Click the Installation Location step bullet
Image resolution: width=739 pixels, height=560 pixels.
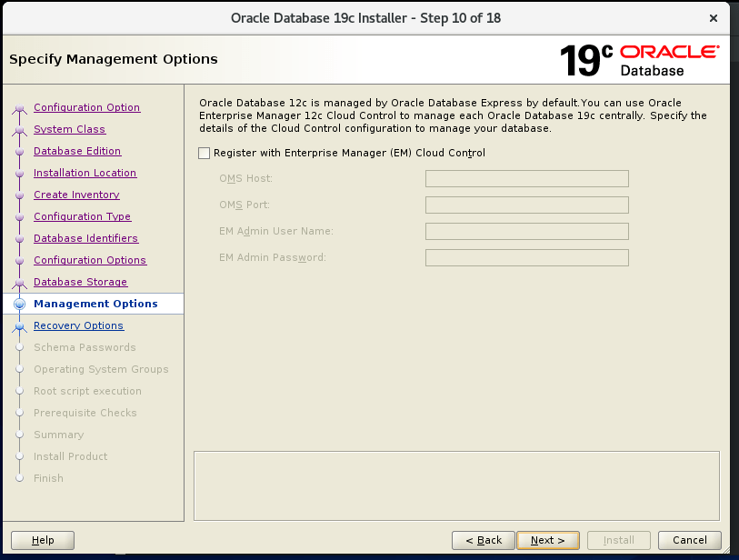point(19,174)
